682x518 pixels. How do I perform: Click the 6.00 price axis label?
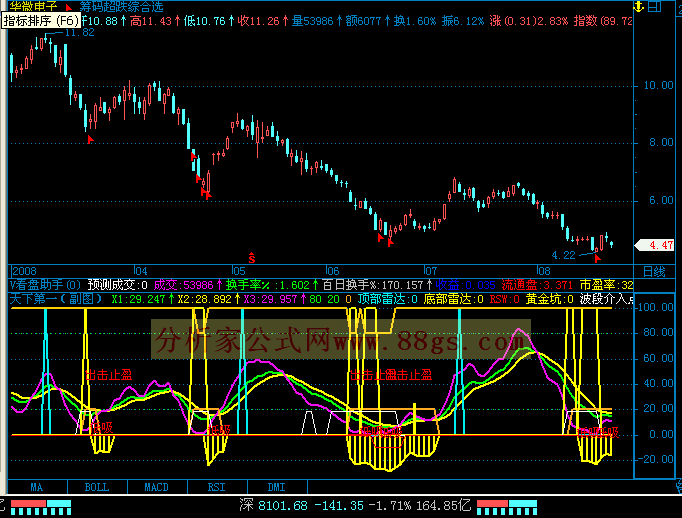click(661, 200)
